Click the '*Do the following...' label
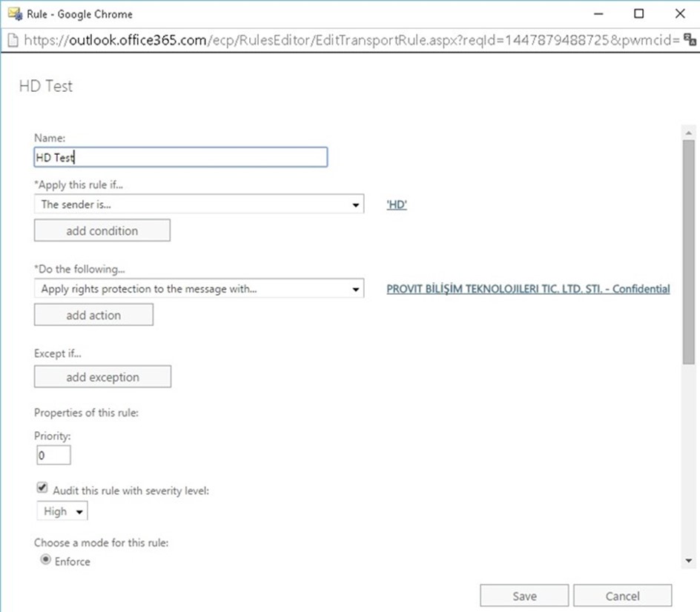This screenshot has height=612, width=700. [x=79, y=269]
